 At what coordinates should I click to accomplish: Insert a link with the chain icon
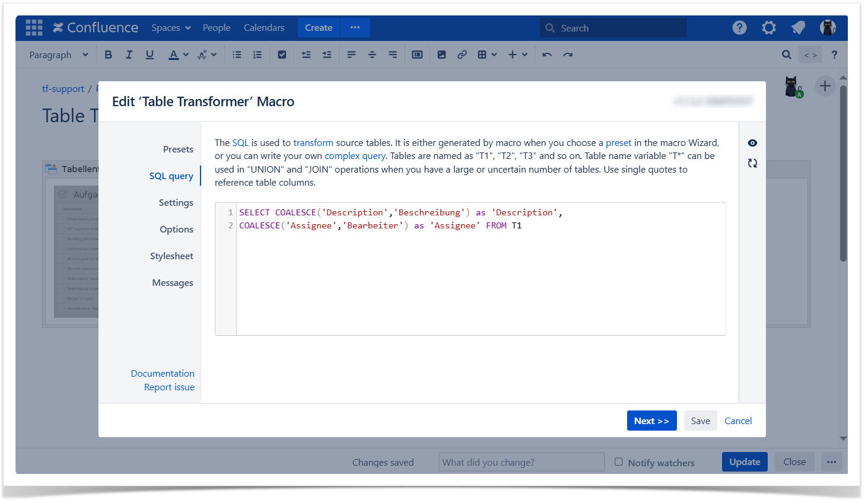[462, 55]
